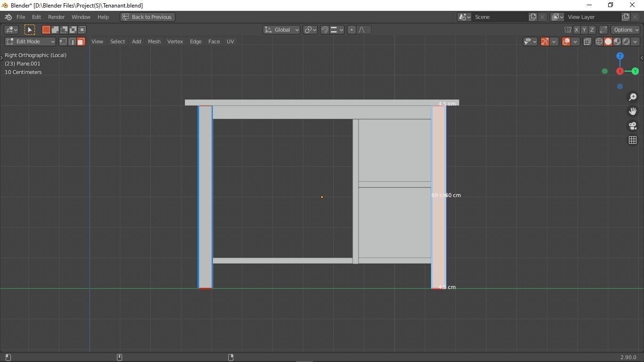
Task: Add a new view layer
Action: 626,17
